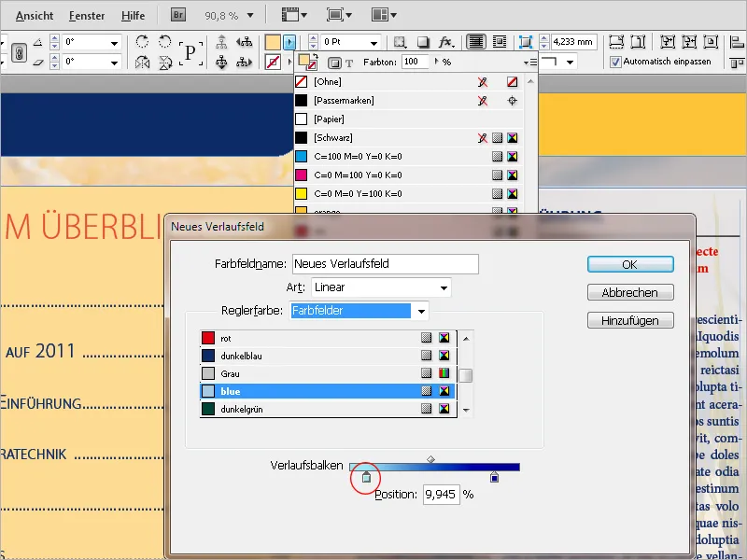Select the C=0 M=0 Y=100 K=0 swatch
Image resolution: width=747 pixels, height=560 pixels.
(408, 194)
